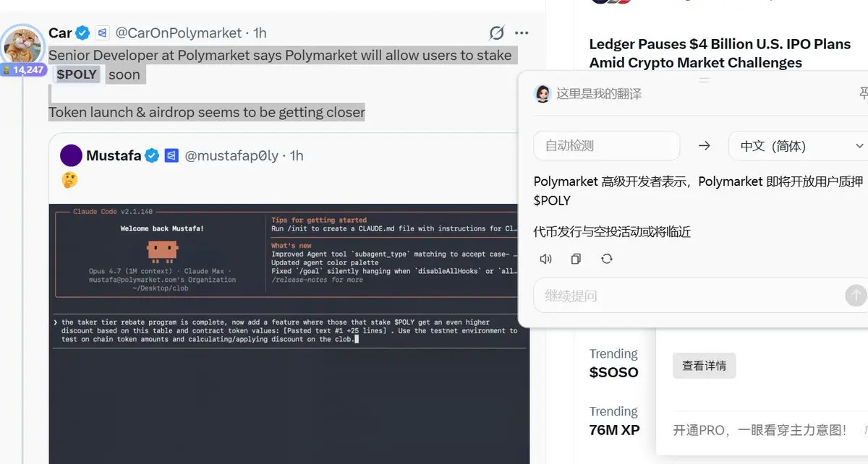Click the 查看详情 button
The image size is (868, 464).
704,366
